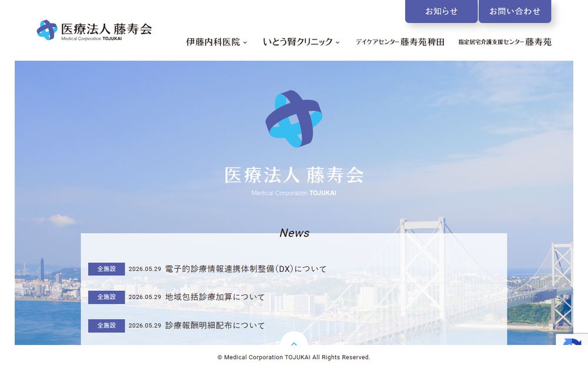Image resolution: width=588 pixels, height=368 pixels.
Task: Expand the いとう腎クリニック menu
Action: 301,42
